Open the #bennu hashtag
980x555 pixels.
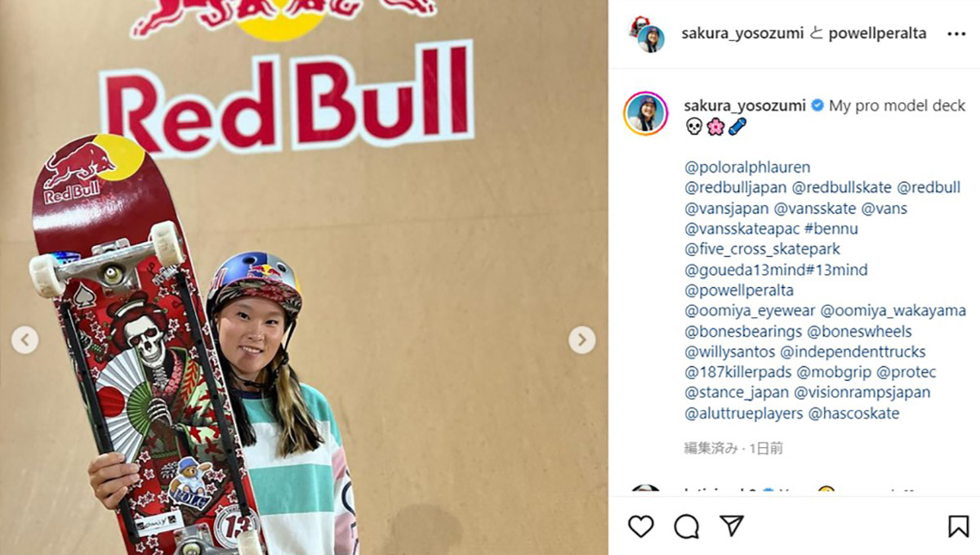tap(831, 229)
